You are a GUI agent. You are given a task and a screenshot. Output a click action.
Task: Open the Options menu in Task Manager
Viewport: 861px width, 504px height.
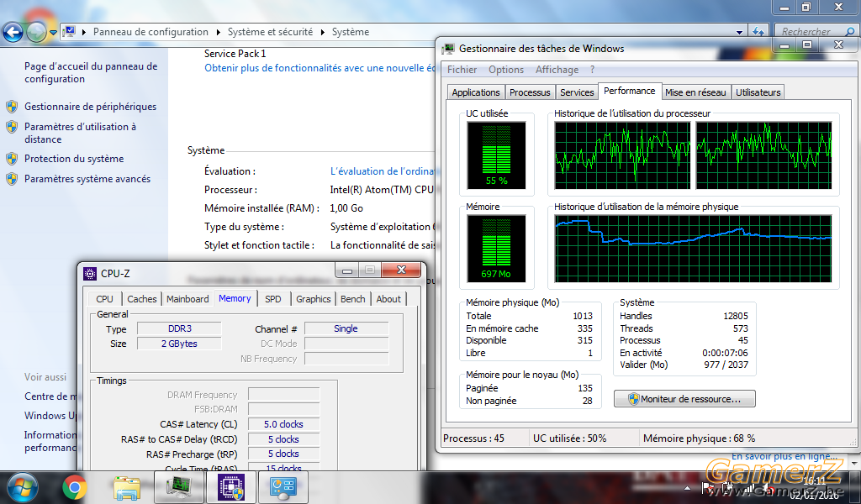pyautogui.click(x=506, y=70)
